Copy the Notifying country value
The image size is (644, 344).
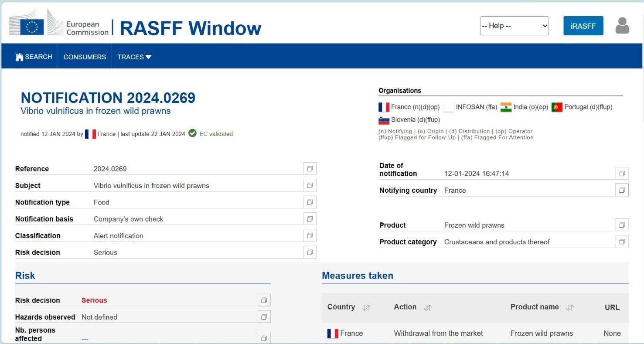(x=622, y=190)
